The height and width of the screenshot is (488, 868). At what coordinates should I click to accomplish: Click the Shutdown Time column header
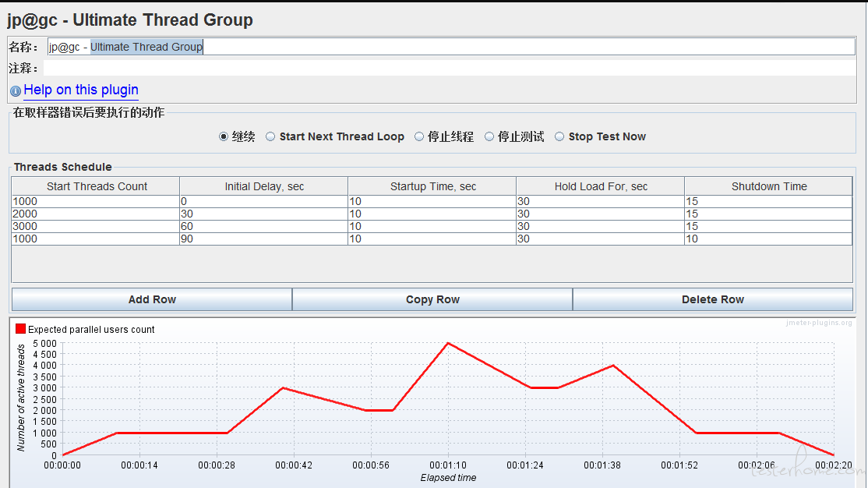tap(768, 186)
